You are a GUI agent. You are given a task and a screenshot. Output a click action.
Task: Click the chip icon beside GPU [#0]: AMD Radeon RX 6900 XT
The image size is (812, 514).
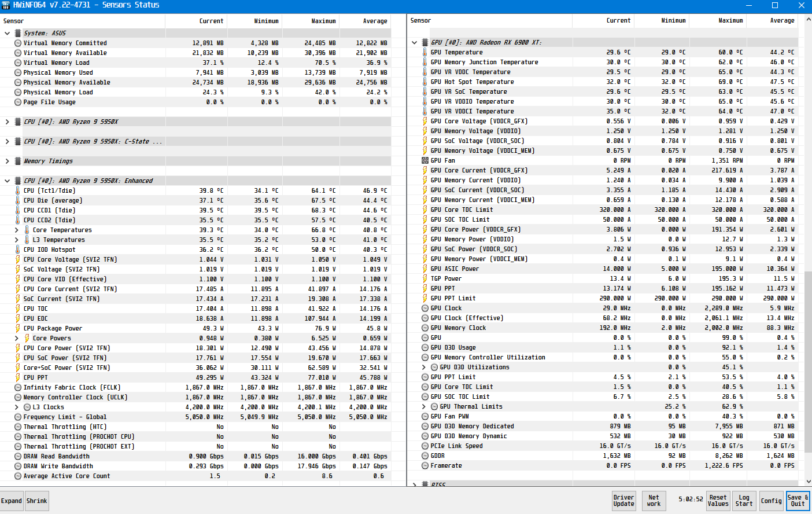tap(425, 42)
